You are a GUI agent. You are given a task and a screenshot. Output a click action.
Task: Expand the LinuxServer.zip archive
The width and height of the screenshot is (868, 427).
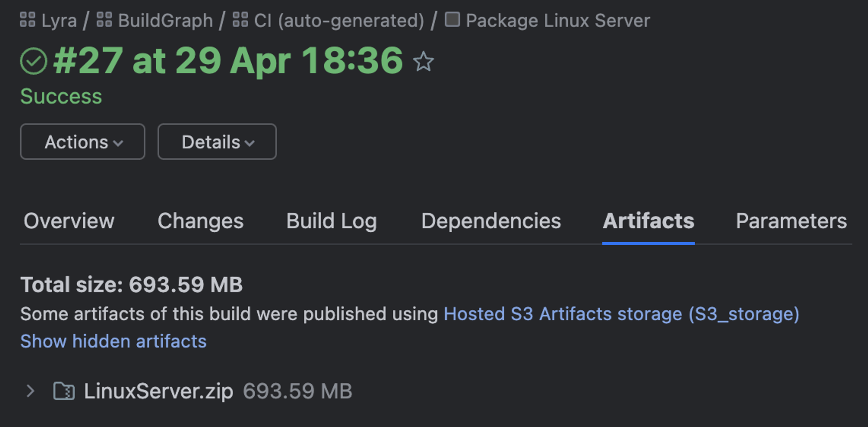tap(30, 391)
